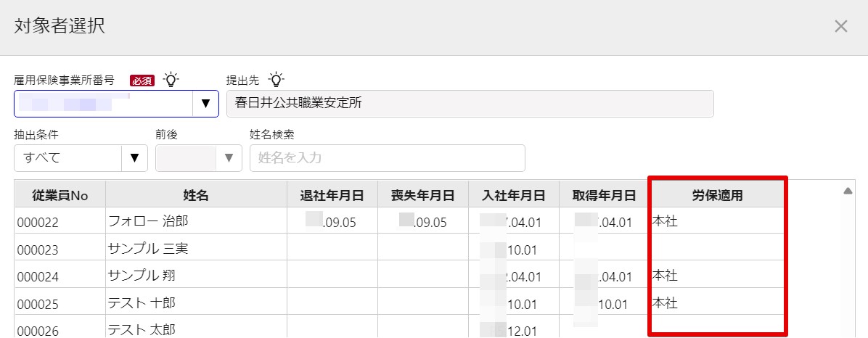Click the 入社年月日 column header
The height and width of the screenshot is (338, 868).
point(514,194)
